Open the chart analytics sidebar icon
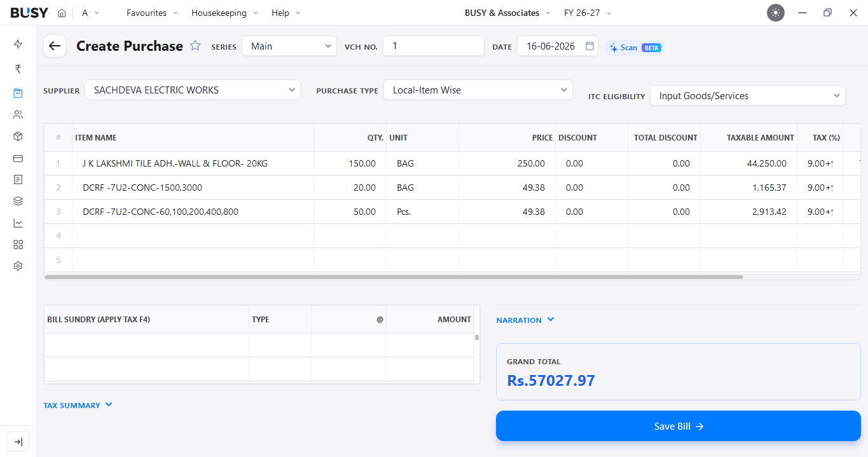868x457 pixels. point(18,222)
